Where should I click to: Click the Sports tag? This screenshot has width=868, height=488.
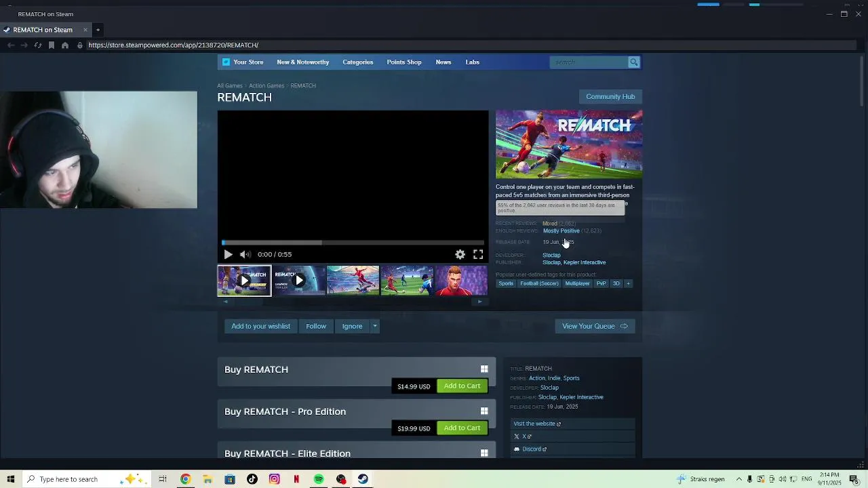click(506, 283)
